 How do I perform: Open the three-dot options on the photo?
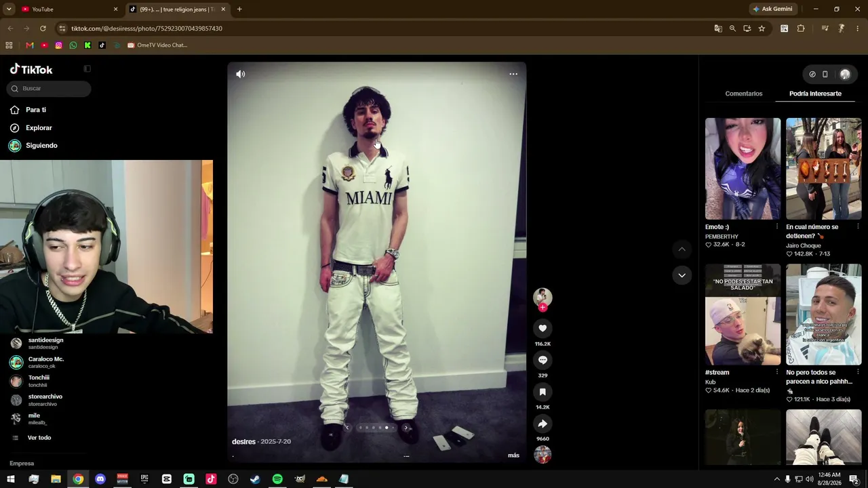click(513, 74)
